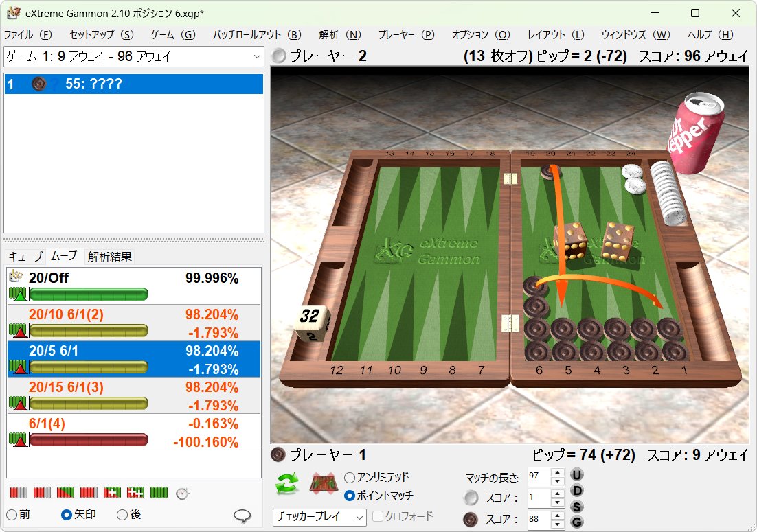Click the red equity bar for 6/1(4)

pyautogui.click(x=89, y=440)
